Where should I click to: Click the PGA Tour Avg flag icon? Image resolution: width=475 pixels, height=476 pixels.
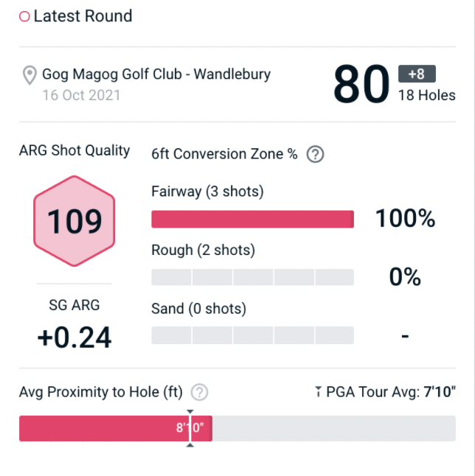[319, 393]
